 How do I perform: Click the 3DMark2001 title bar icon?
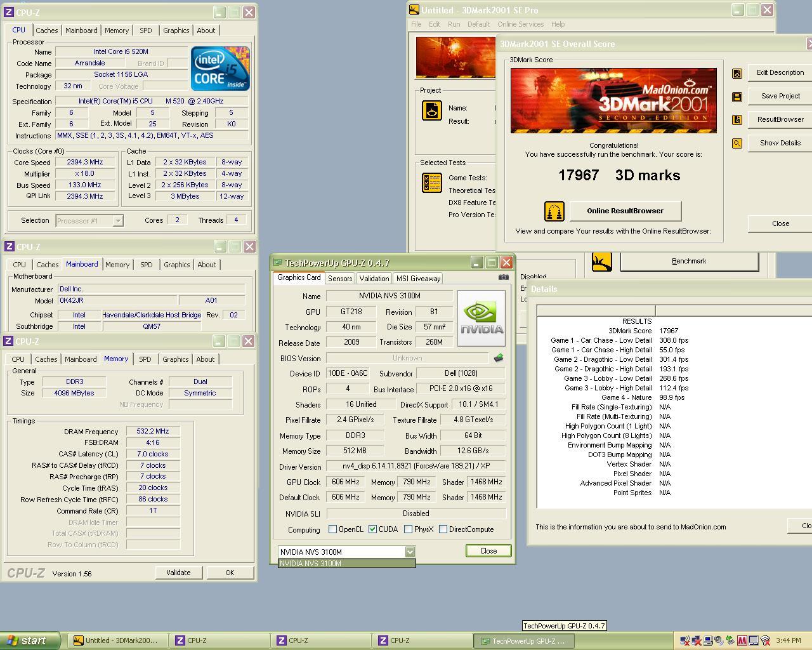click(x=414, y=10)
